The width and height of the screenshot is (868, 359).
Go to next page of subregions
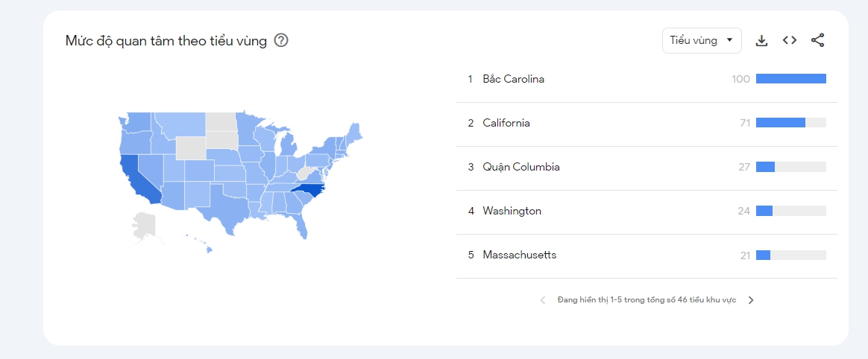coord(751,300)
